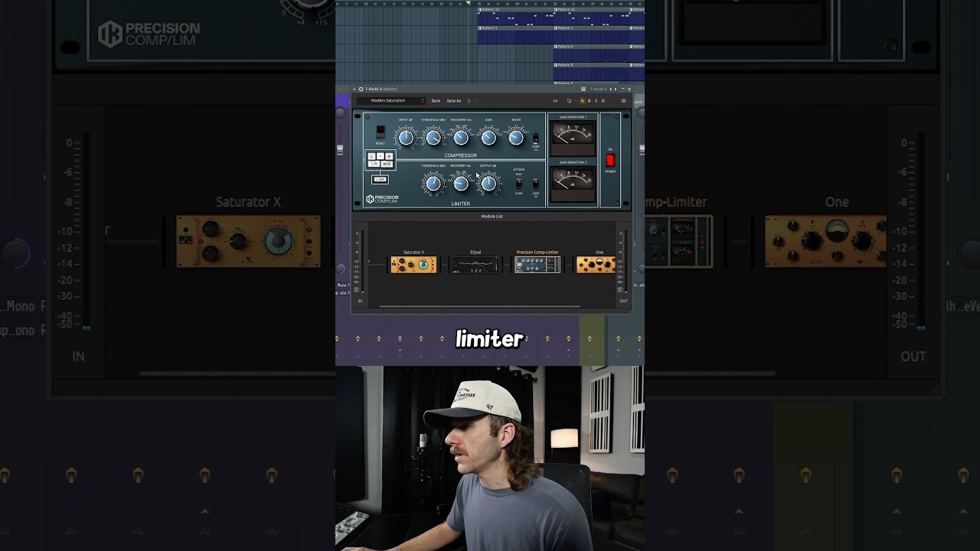The width and height of the screenshot is (980, 551).
Task: Select the R channel button
Action: coord(389,156)
